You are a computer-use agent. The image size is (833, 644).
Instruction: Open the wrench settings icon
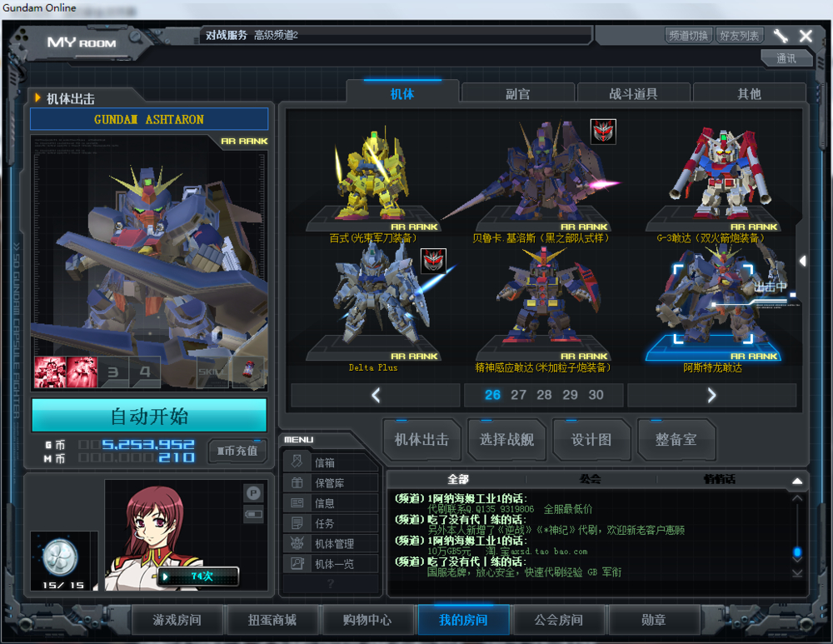click(x=780, y=36)
